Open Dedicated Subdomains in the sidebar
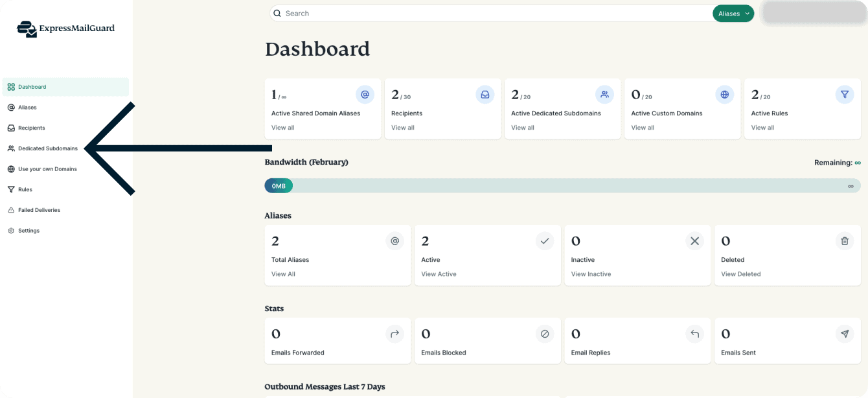This screenshot has width=868, height=398. pyautogui.click(x=48, y=148)
